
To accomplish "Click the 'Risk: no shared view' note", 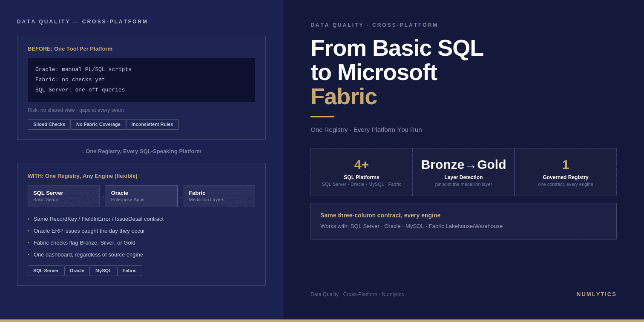I will pos(76,110).
